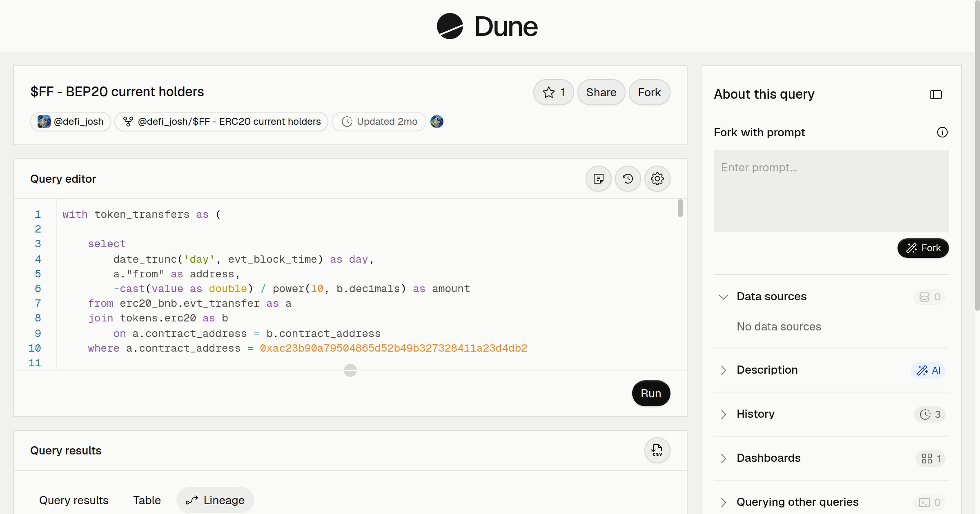The width and height of the screenshot is (980, 514).
Task: Click 'erc20_bnb.evt_transfer' in the code
Action: [x=189, y=304]
